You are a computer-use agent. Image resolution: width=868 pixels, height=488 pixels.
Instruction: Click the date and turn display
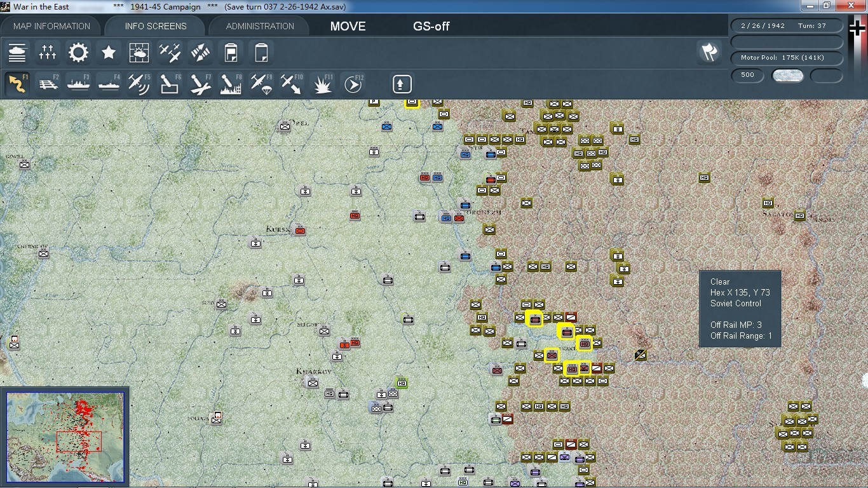[787, 26]
